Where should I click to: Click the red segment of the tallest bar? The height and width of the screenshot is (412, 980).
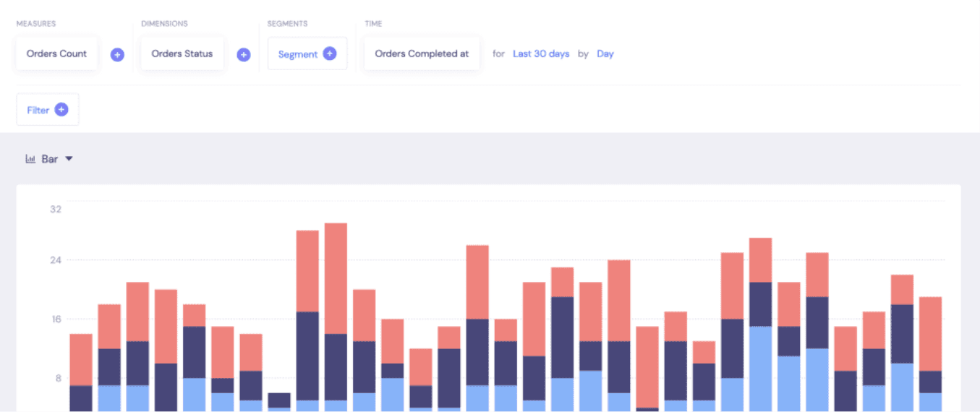point(336,278)
